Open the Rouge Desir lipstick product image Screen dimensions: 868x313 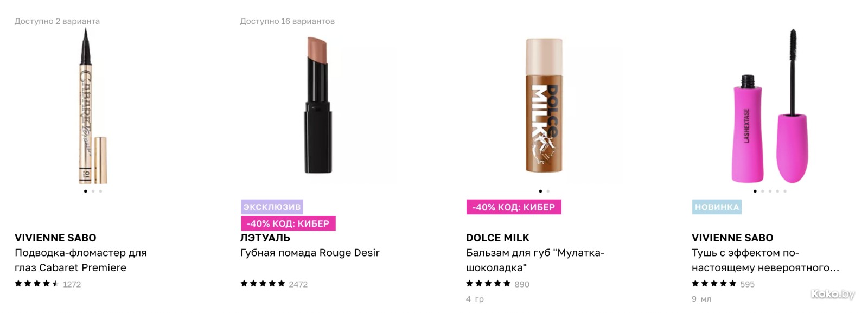[x=318, y=105]
